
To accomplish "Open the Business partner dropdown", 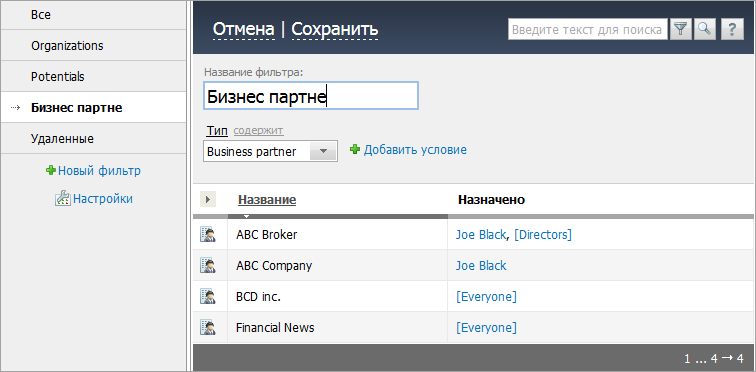I will [x=270, y=151].
